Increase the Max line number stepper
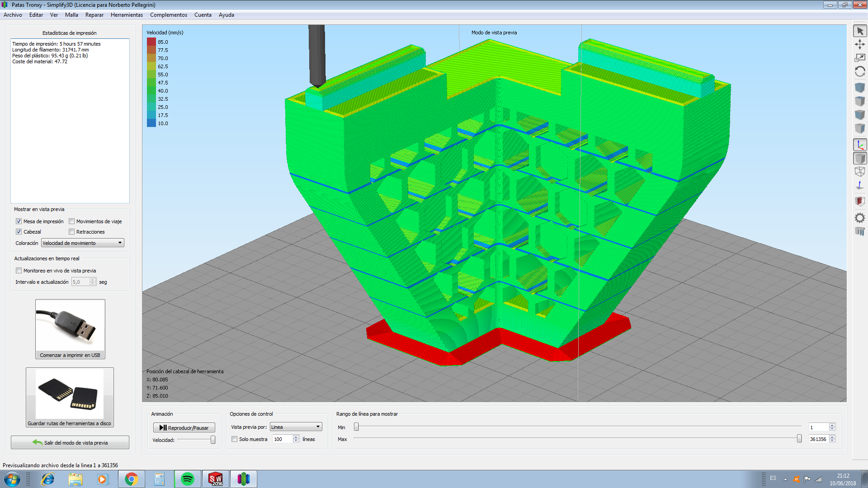The height and width of the screenshot is (488, 868). point(832,437)
